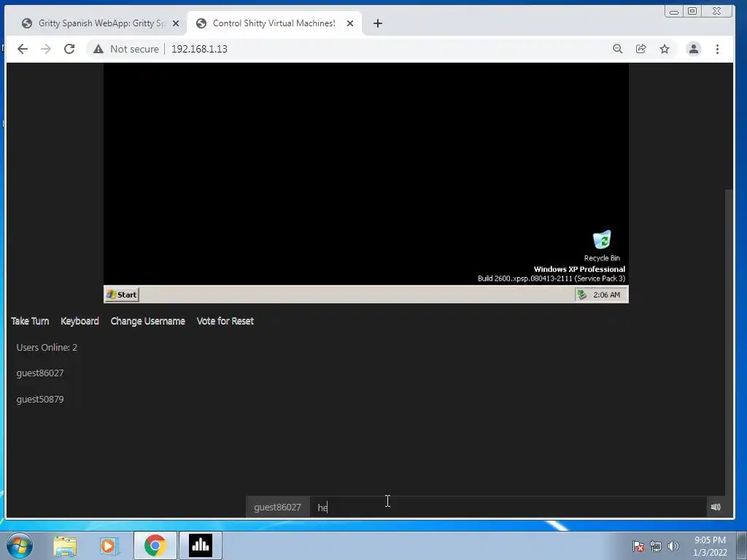
Task: Open the Windows 7 Start orb
Action: tap(20, 545)
